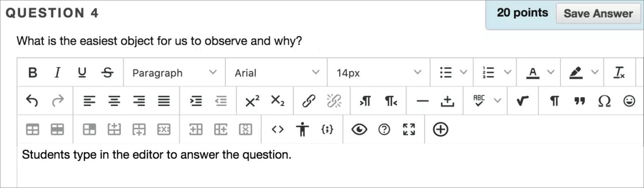
Task: Toggle strikethrough formatting
Action: (107, 73)
